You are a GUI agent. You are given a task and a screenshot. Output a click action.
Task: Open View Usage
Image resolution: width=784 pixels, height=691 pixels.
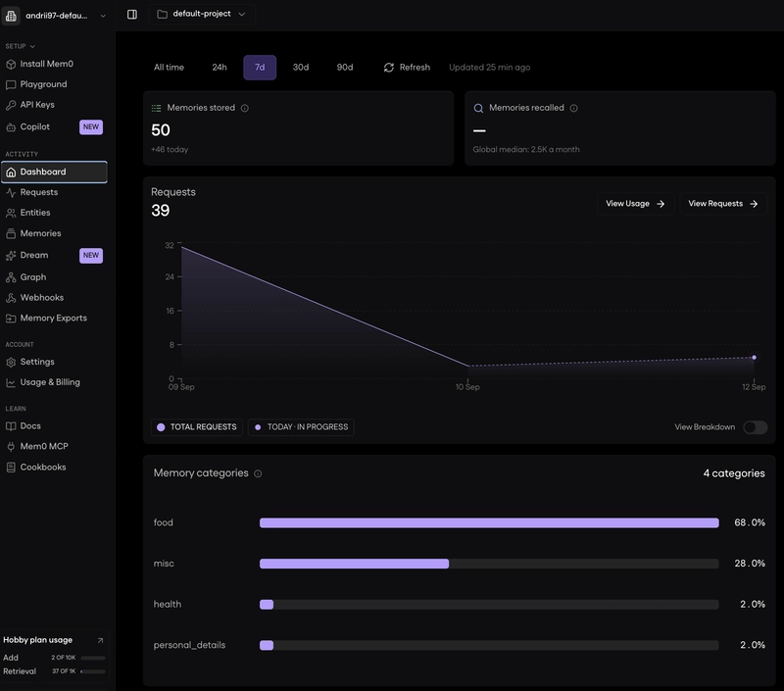pyautogui.click(x=635, y=204)
